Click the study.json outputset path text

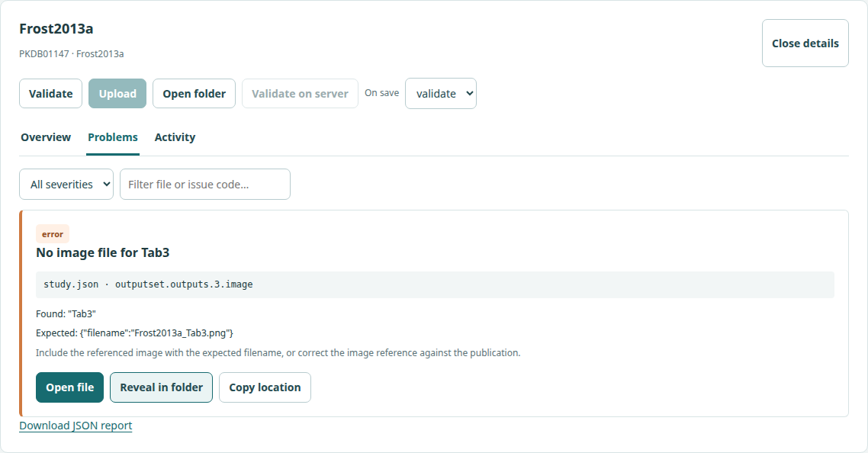click(148, 284)
